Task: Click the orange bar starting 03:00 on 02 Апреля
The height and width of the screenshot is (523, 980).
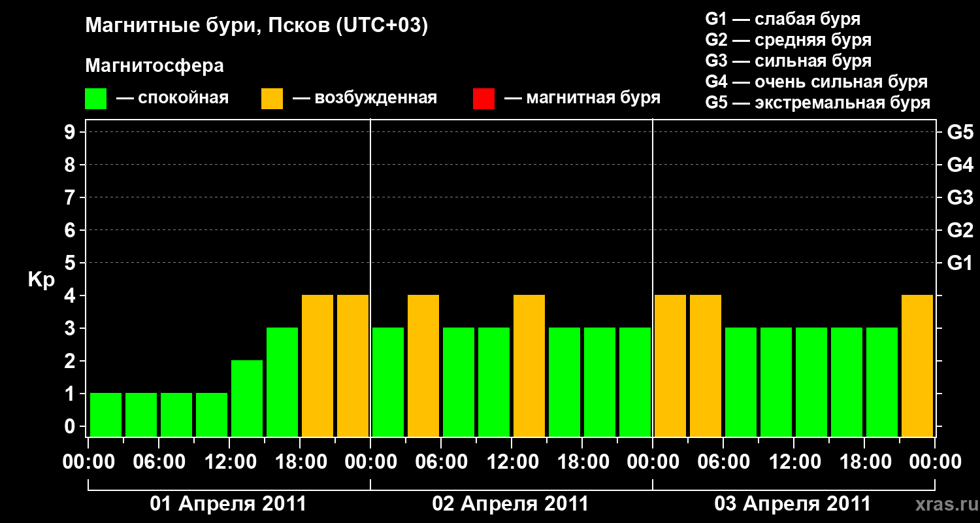Action: [423, 365]
